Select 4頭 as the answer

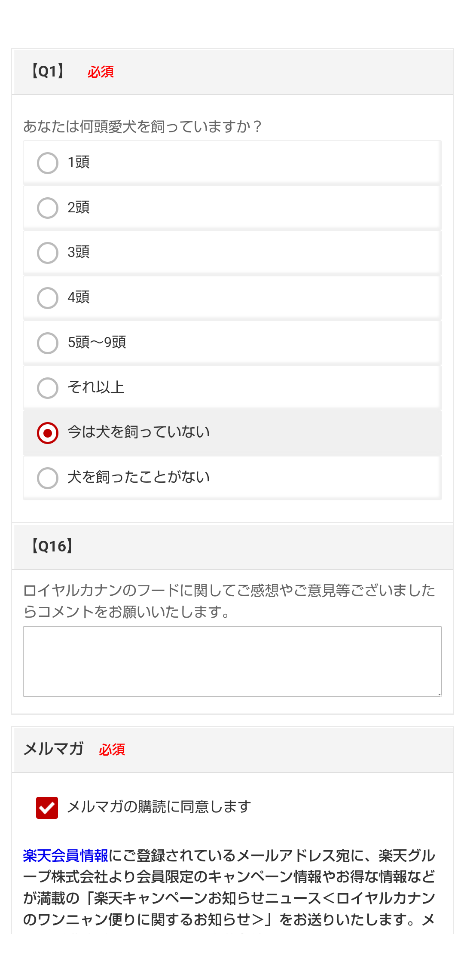tap(48, 298)
